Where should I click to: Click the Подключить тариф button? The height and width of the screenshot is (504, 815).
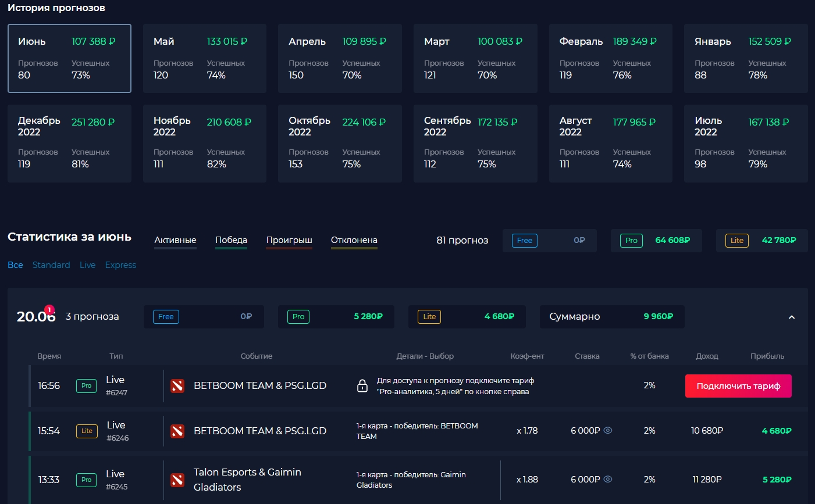[738, 386]
